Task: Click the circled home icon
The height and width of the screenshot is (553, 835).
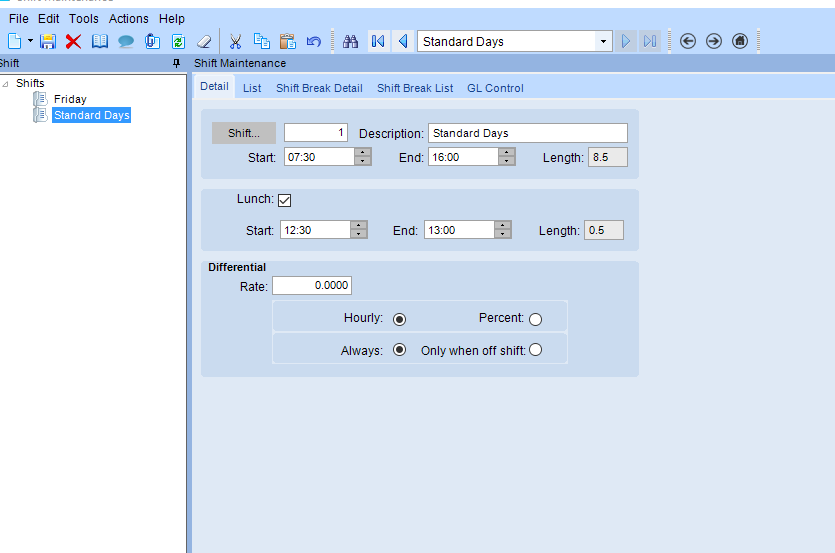Action: pyautogui.click(x=740, y=41)
